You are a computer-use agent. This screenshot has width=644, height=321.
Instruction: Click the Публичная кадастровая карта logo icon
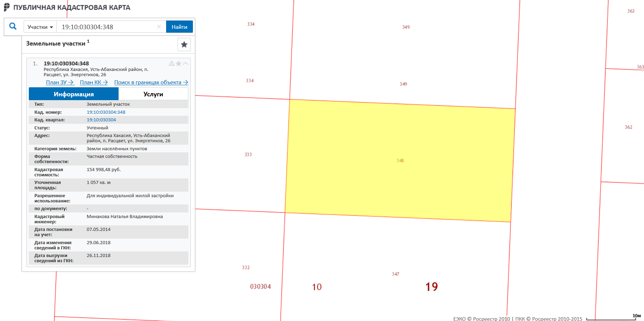7,7
